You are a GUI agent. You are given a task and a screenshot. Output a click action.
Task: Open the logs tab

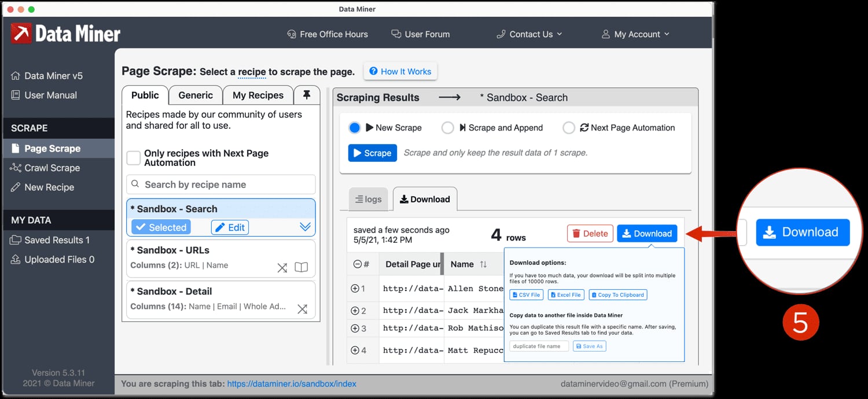tap(368, 199)
